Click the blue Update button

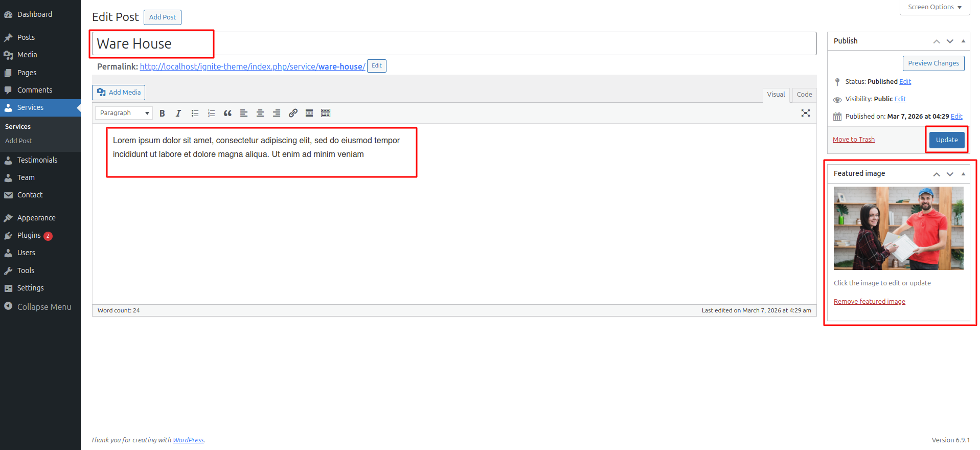pos(947,140)
